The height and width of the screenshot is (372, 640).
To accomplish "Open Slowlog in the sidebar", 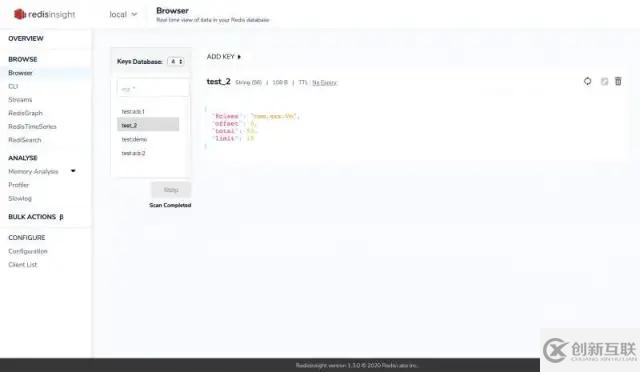I will click(20, 198).
